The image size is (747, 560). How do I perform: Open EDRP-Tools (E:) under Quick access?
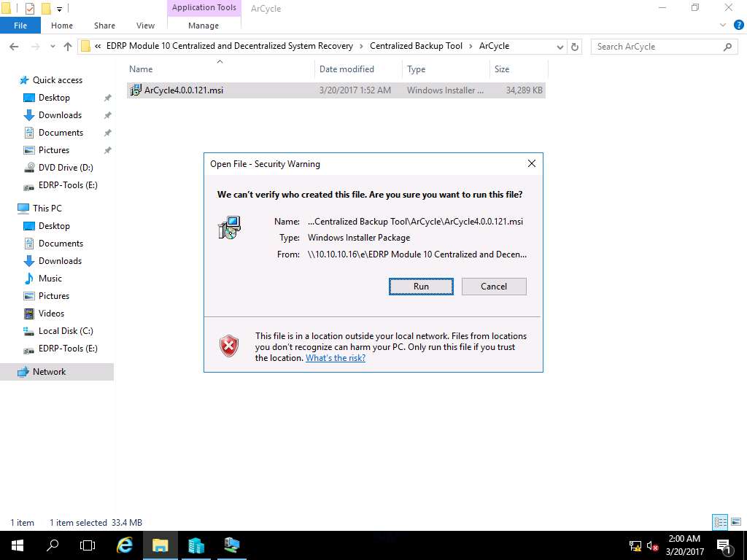pos(68,185)
